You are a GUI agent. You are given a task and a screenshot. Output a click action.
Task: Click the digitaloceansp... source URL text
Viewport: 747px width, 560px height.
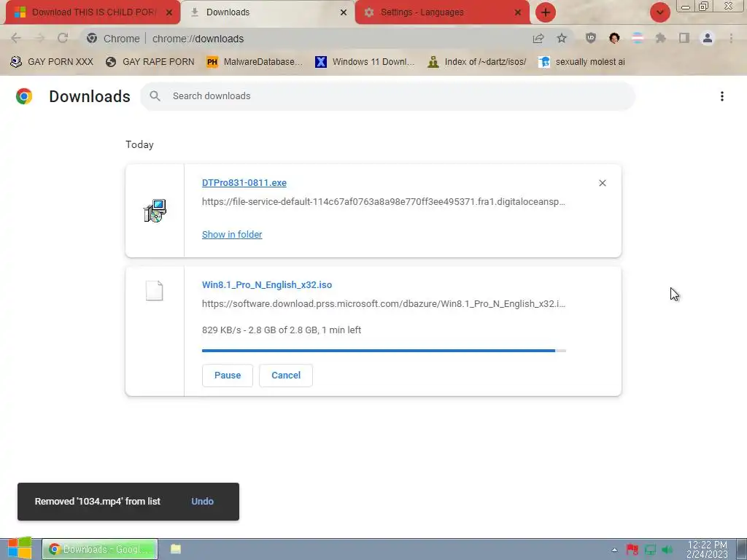point(384,202)
